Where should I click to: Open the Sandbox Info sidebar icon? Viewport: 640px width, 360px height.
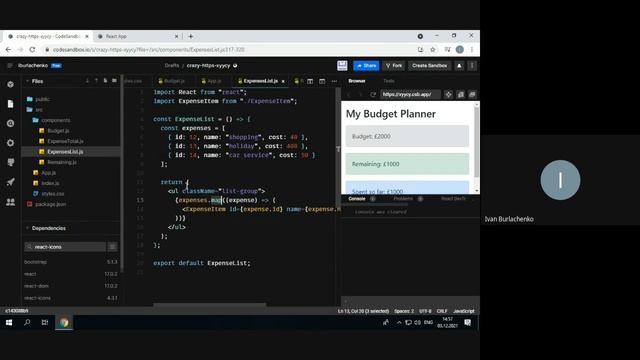(11, 84)
